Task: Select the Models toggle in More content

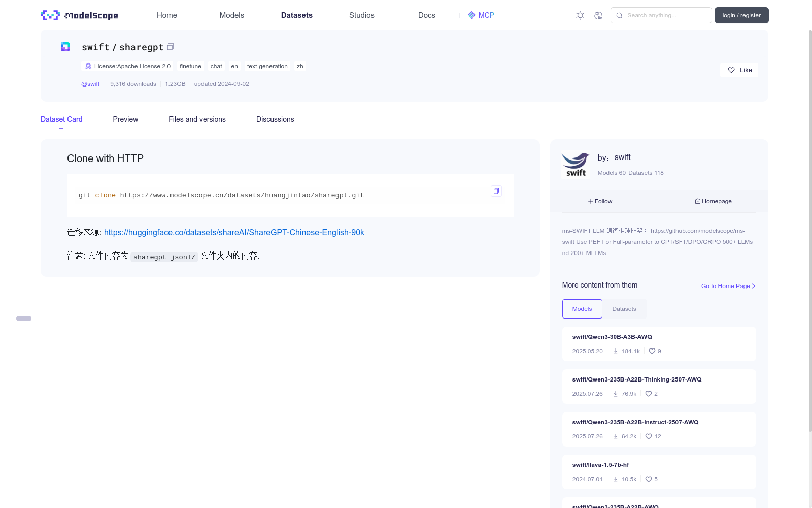Action: 582,309
